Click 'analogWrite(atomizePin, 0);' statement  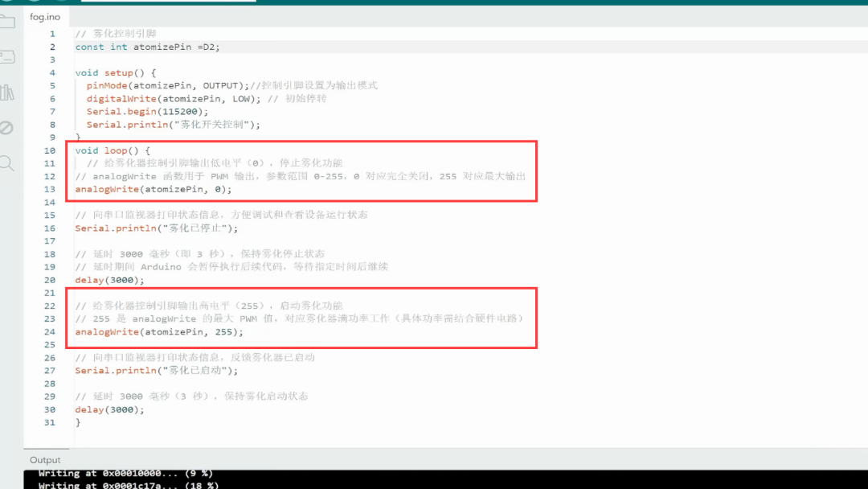154,189
